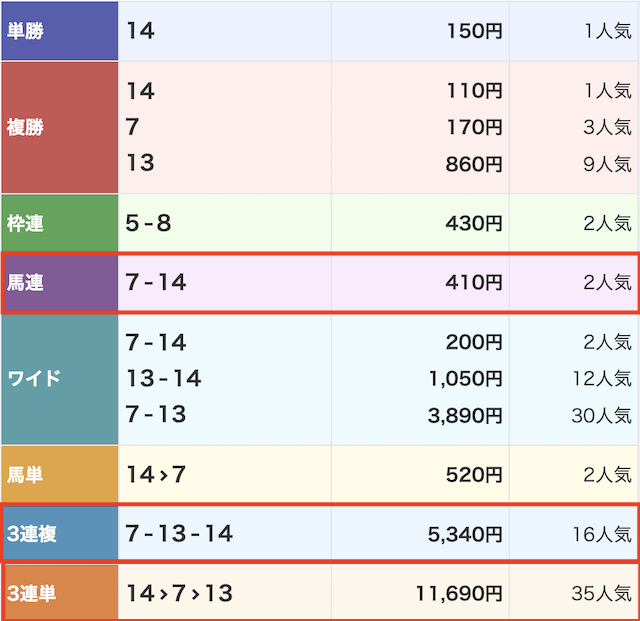Screen dimensions: 640x621
Task: Select the 13-14 ワイド combination
Action: 164,378
